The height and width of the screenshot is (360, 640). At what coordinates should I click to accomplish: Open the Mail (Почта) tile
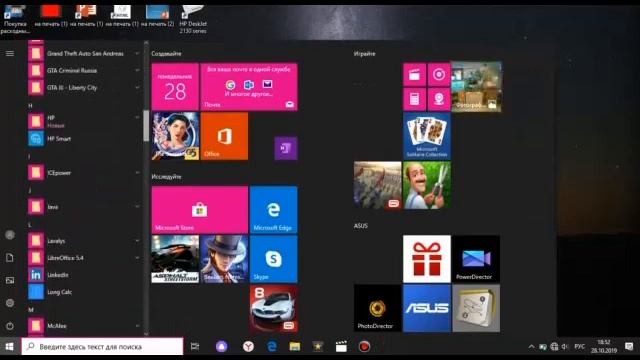(x=249, y=87)
